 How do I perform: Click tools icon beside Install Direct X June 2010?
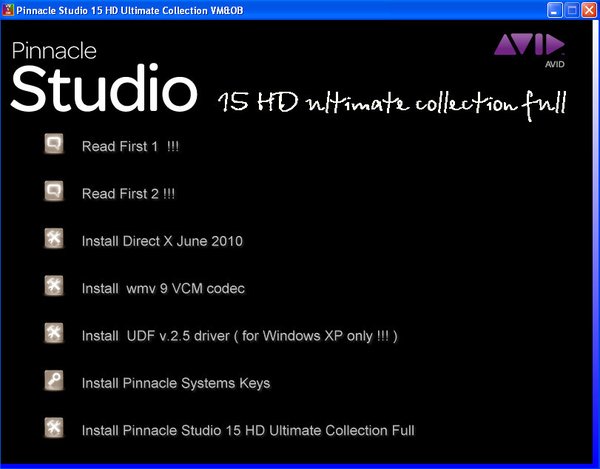click(x=54, y=238)
